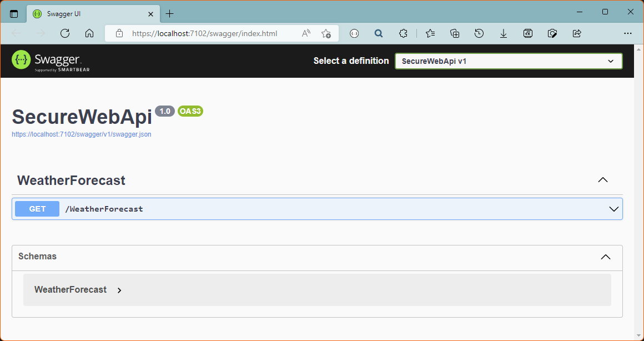The image size is (644, 341).
Task: Open the Downloads icon
Action: [x=504, y=33]
